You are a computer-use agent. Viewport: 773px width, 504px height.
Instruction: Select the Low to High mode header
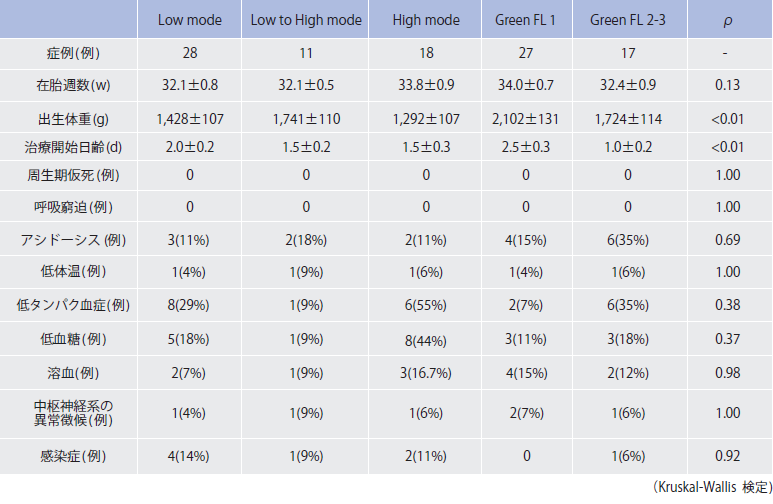coord(306,19)
